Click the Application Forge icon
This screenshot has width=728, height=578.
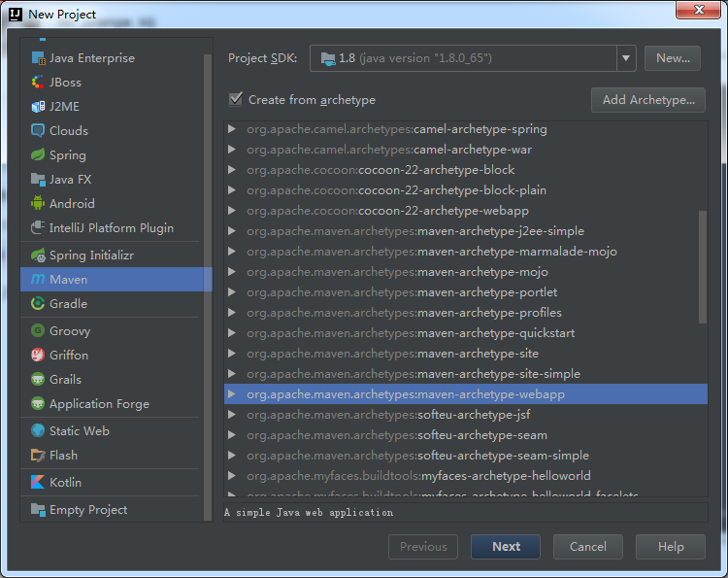coord(38,403)
